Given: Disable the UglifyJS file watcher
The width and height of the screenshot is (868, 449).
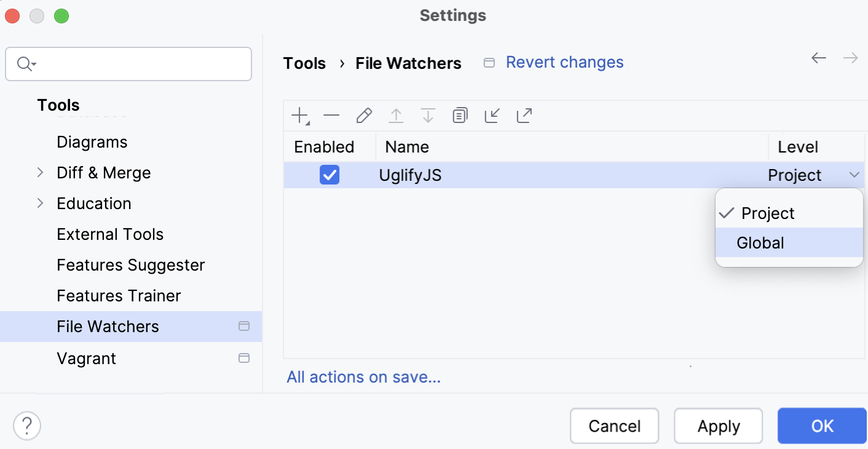Looking at the screenshot, I should (x=329, y=175).
